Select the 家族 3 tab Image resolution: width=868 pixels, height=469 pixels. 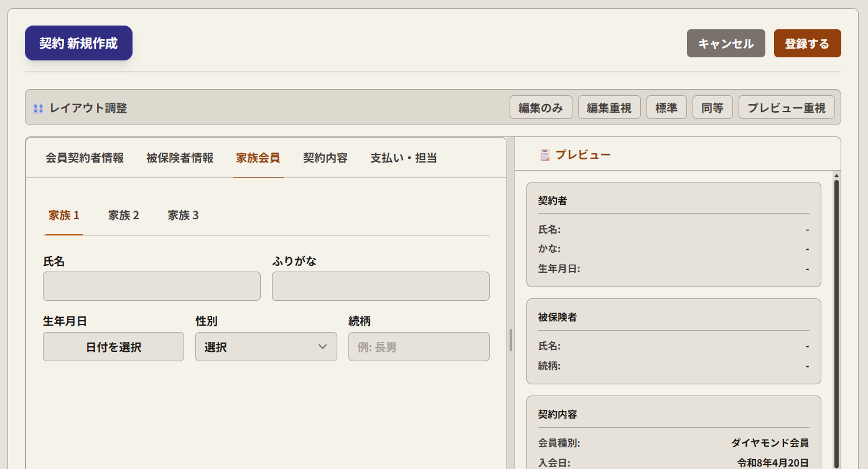182,215
